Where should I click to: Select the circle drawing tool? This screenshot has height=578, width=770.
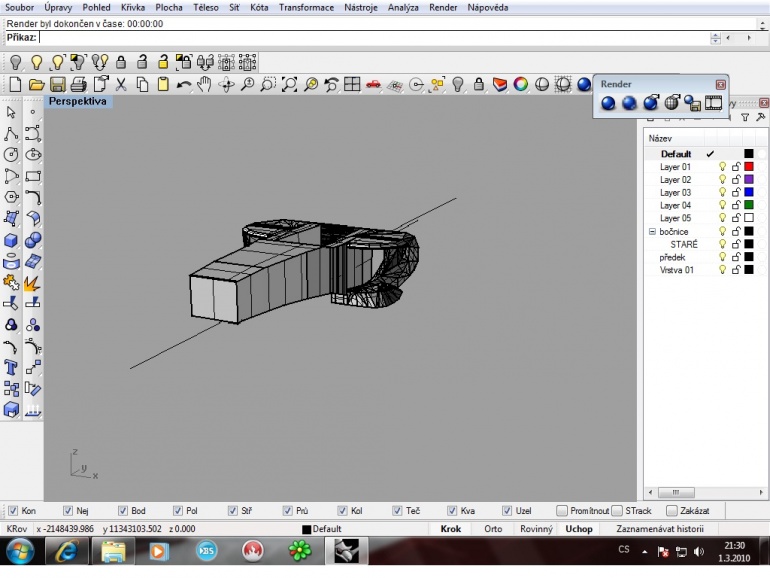(x=11, y=155)
